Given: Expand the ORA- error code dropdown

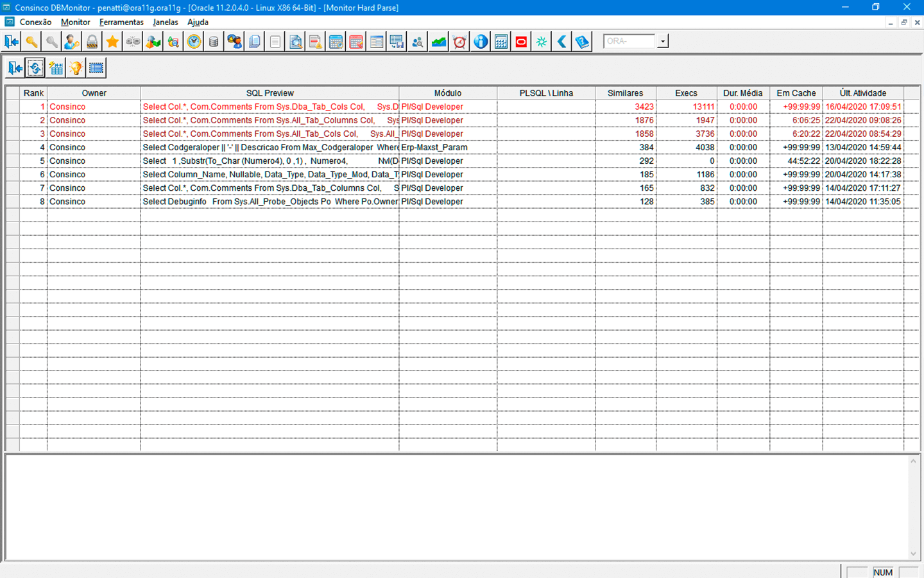Looking at the screenshot, I should [663, 41].
